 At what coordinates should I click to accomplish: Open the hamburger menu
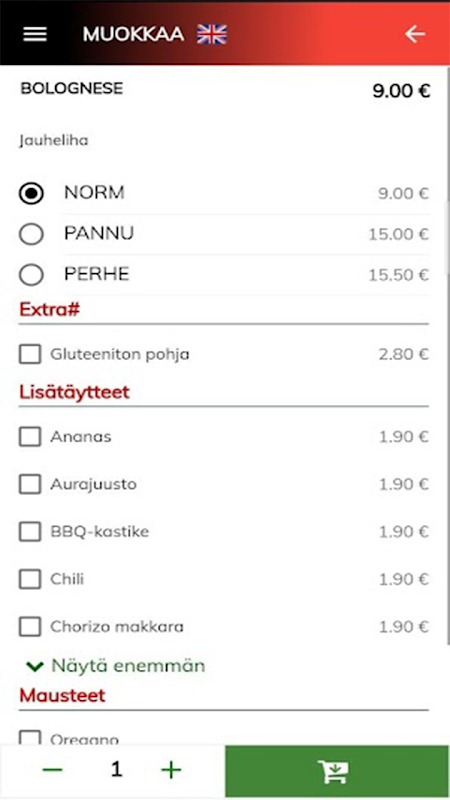[x=35, y=34]
